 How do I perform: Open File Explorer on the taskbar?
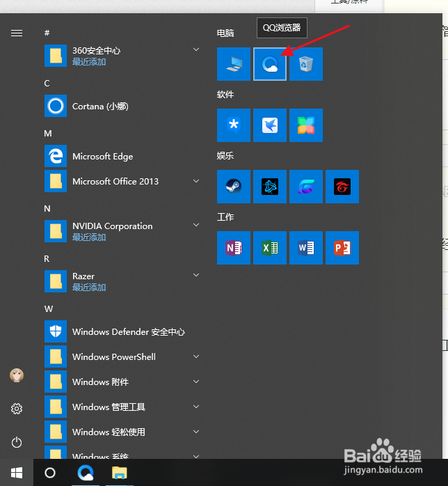click(120, 473)
